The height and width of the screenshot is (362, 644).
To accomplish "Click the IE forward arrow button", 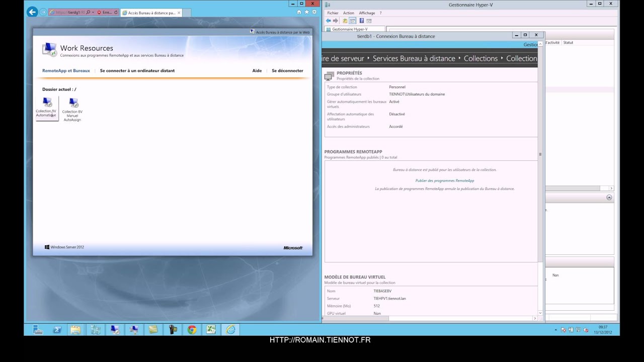I will point(43,12).
